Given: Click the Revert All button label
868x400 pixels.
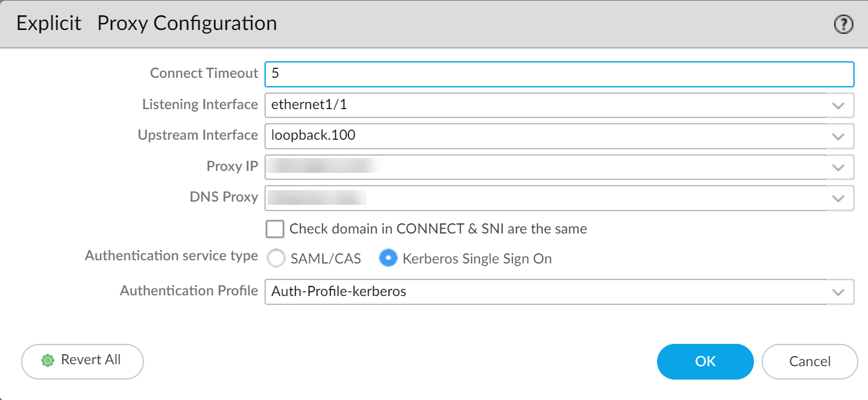Looking at the screenshot, I should coord(90,360).
